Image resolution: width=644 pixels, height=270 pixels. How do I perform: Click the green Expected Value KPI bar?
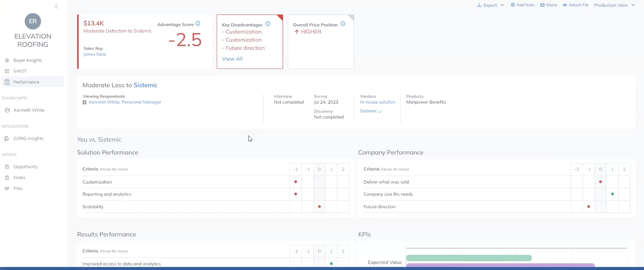pyautogui.click(x=469, y=258)
